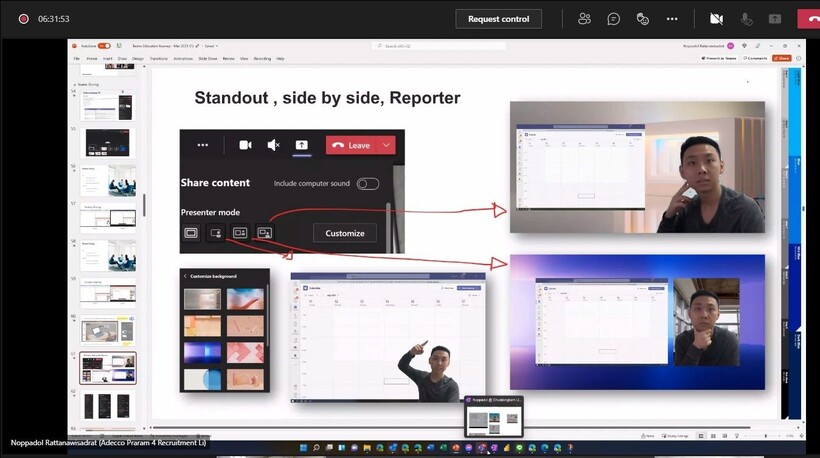Image resolution: width=820 pixels, height=458 pixels.
Task: Choose the blue gradient background swatch
Action: (x=202, y=353)
